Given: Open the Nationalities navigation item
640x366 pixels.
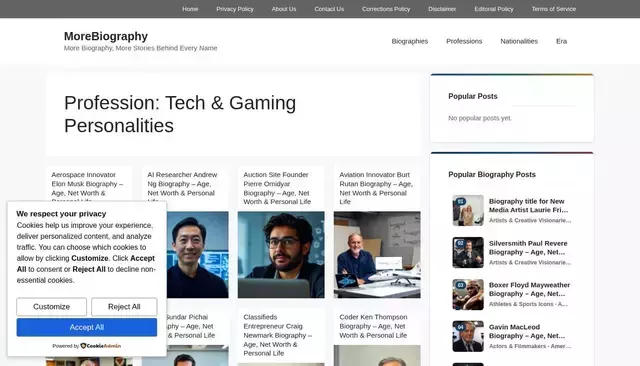Looking at the screenshot, I should pos(519,41).
